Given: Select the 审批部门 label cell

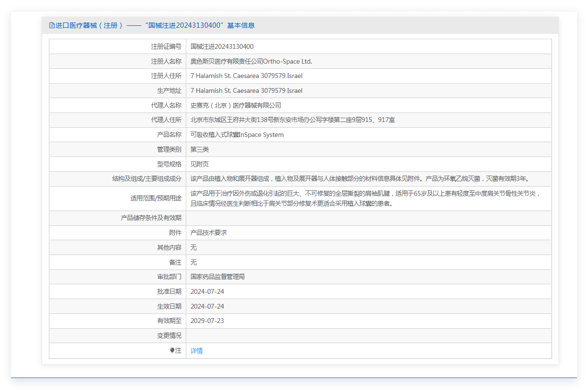Looking at the screenshot, I should pos(117,277).
